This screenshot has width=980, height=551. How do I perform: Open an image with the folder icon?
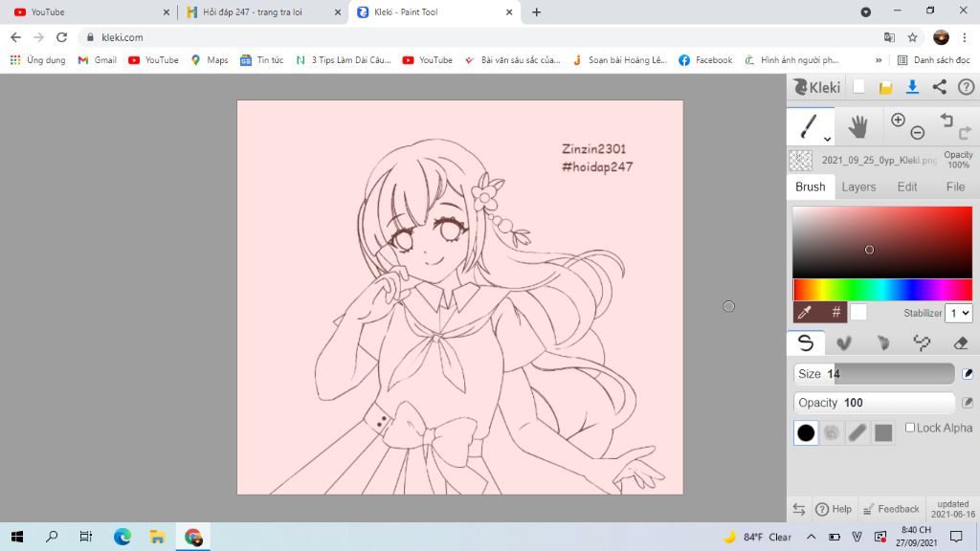(x=885, y=87)
